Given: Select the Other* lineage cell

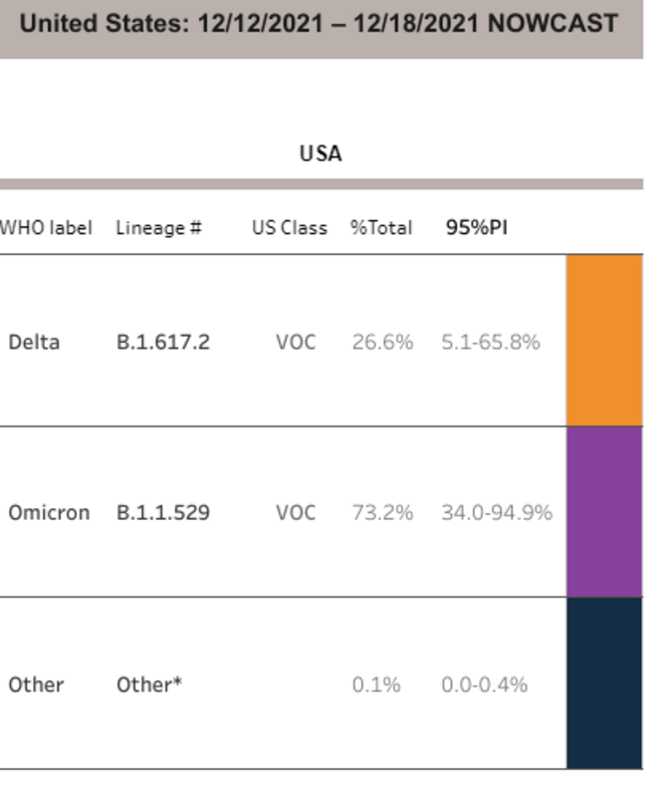Looking at the screenshot, I should 149,684.
